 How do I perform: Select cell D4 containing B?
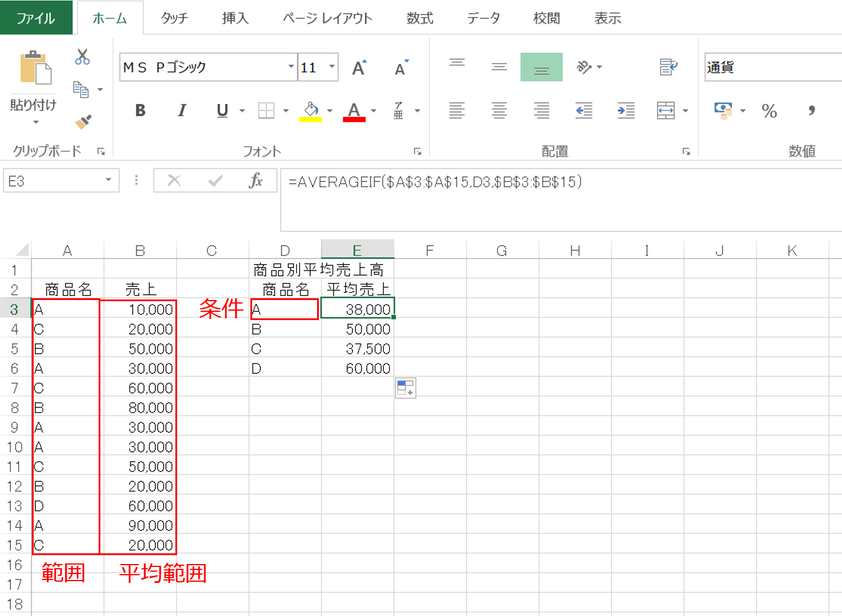click(x=285, y=329)
